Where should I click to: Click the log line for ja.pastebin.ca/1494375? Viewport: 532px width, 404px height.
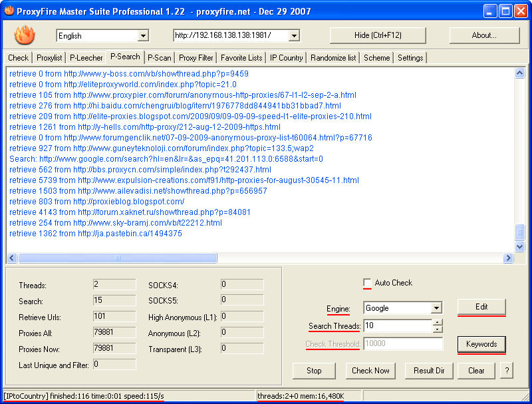coord(96,234)
